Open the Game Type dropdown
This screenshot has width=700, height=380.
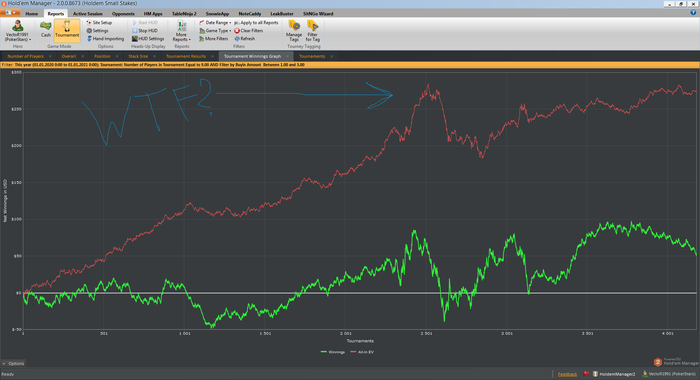point(215,31)
